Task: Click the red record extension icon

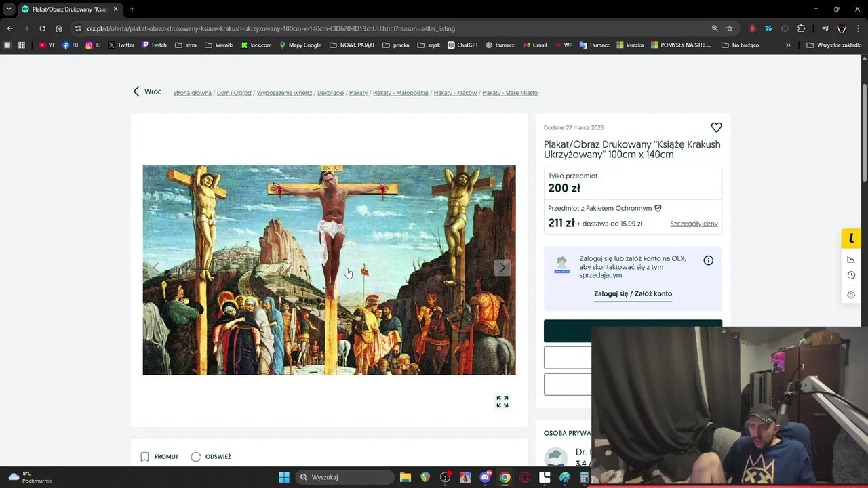Action: click(752, 28)
